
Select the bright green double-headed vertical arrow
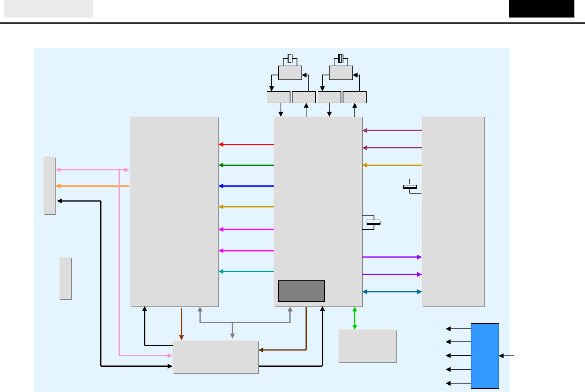point(354,318)
